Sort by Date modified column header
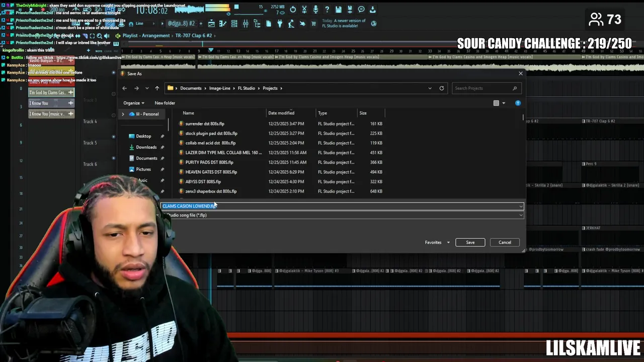Screen dimensions: 644x362 pyautogui.click(x=281, y=113)
